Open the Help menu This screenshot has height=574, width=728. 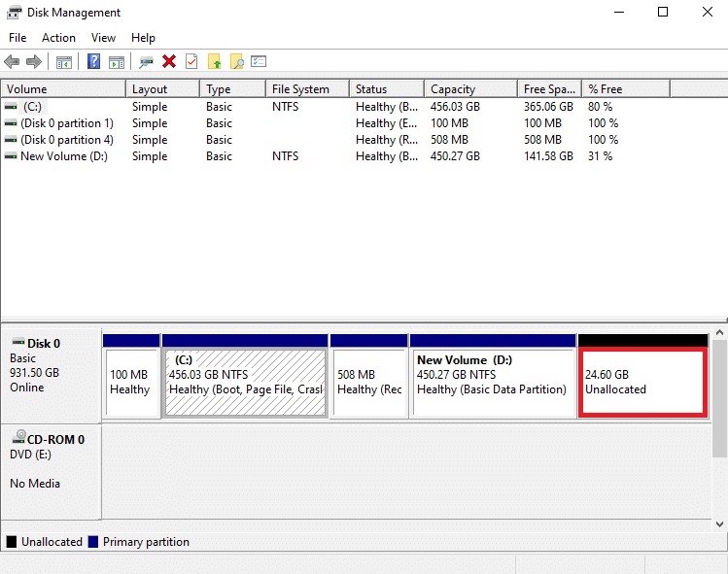click(x=143, y=38)
